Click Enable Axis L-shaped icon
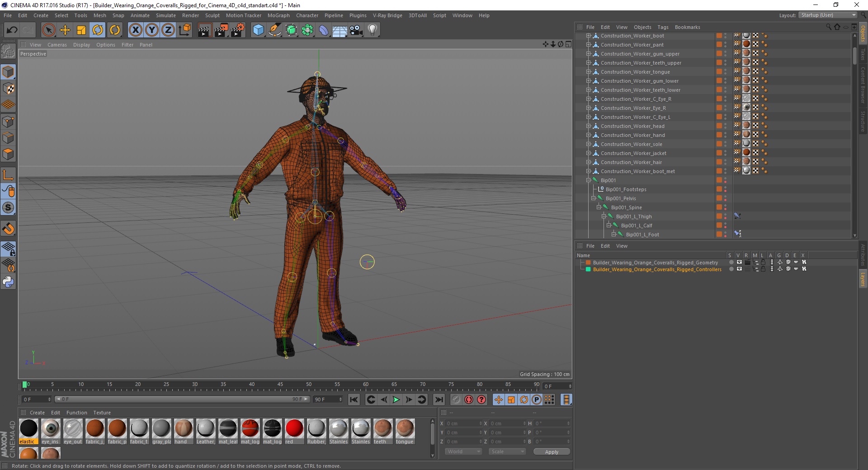The height and width of the screenshot is (470, 868). (x=8, y=175)
